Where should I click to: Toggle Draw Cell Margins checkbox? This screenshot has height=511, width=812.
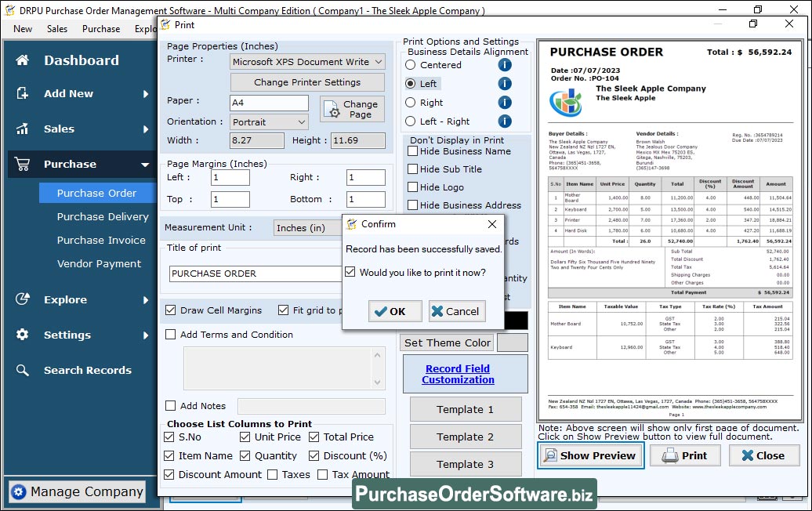(170, 310)
